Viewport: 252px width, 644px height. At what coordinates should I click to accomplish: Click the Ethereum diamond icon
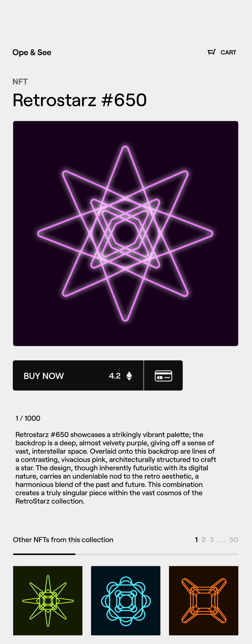click(x=129, y=376)
